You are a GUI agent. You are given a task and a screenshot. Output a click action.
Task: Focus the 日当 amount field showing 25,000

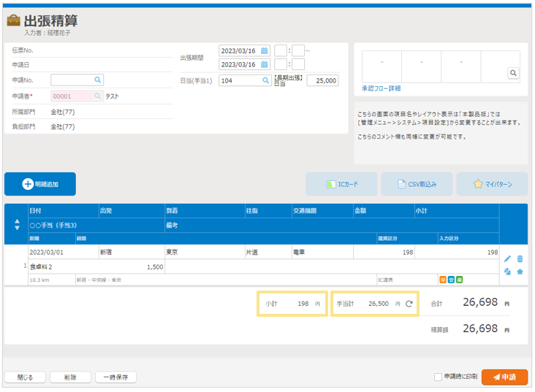[322, 81]
